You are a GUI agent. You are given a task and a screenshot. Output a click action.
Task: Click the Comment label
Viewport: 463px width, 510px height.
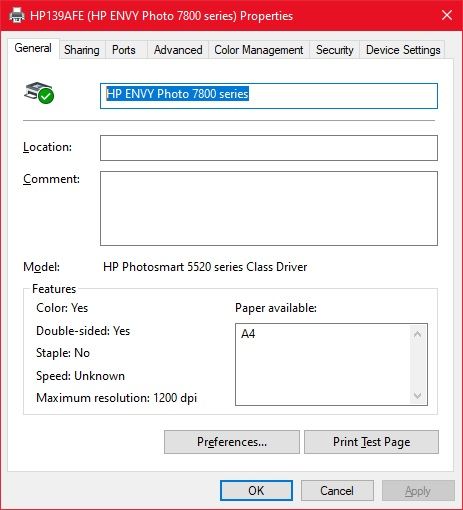pos(51,179)
